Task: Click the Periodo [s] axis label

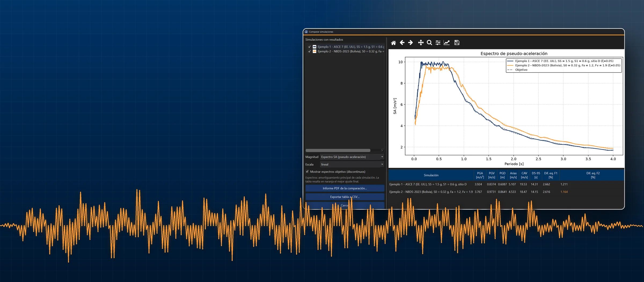Action: pyautogui.click(x=514, y=164)
